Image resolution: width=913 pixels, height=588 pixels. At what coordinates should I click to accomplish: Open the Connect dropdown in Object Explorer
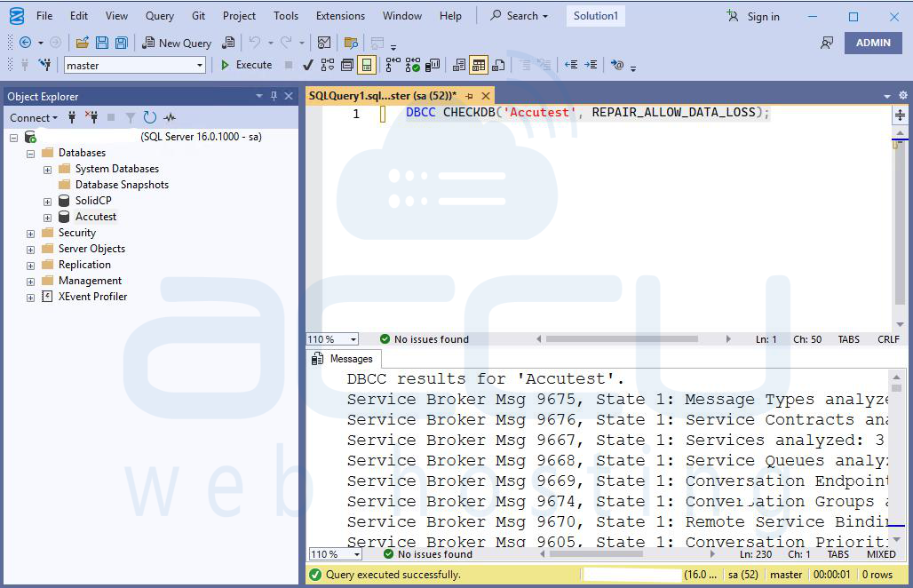33,117
